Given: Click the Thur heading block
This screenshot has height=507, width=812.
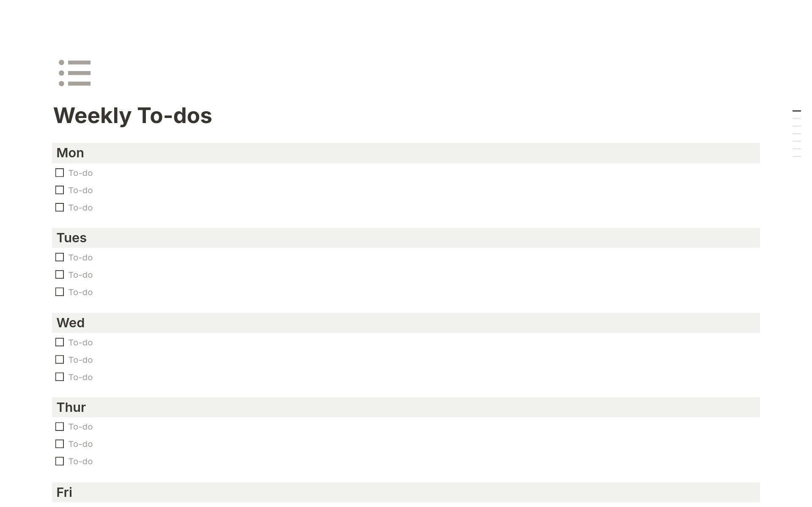Looking at the screenshot, I should pos(71,408).
